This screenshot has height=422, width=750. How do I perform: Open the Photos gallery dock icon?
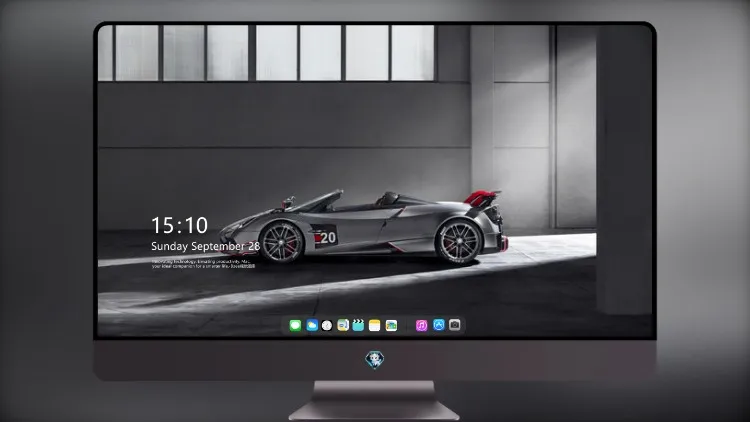[391, 325]
